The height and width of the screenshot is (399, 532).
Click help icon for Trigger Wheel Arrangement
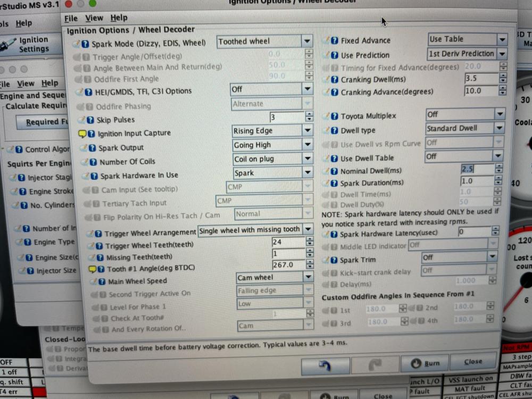tap(98, 234)
